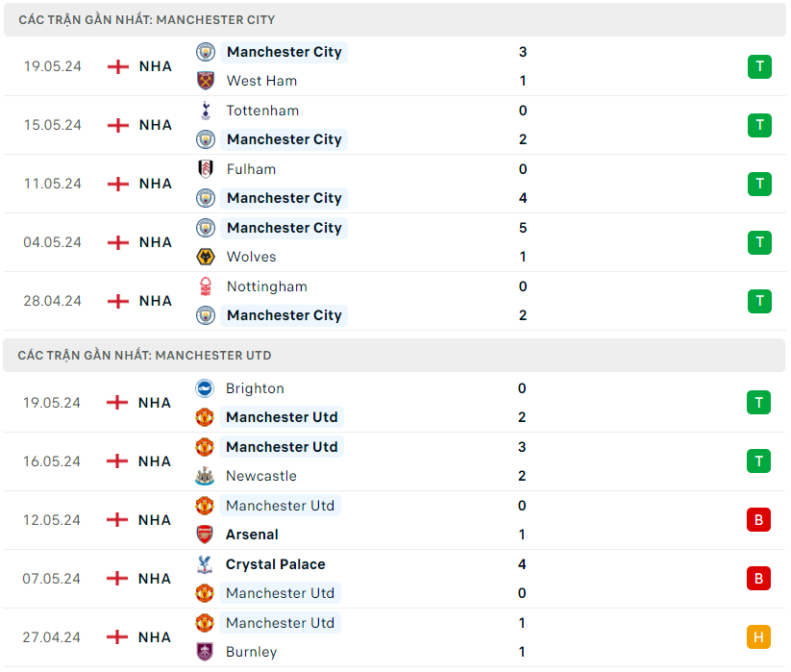Click the Crystal Palace club crest
The width and height of the screenshot is (791, 672).
point(204,564)
